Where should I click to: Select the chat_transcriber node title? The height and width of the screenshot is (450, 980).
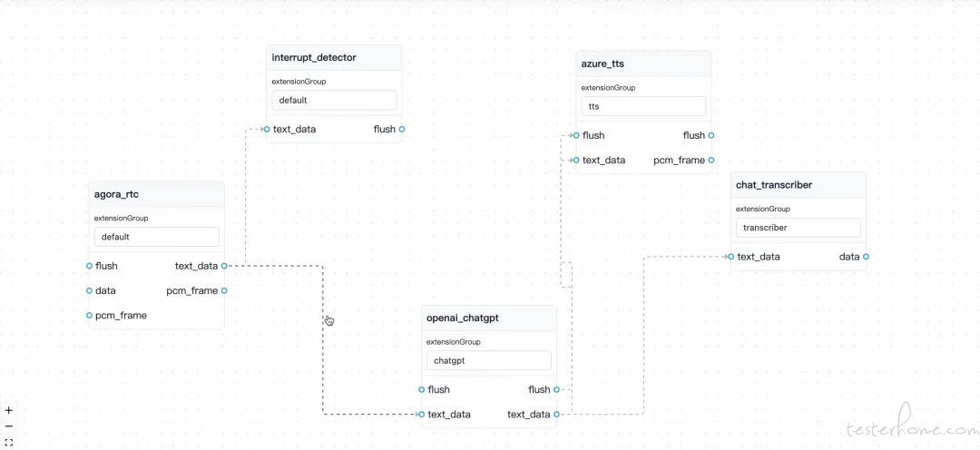point(774,185)
